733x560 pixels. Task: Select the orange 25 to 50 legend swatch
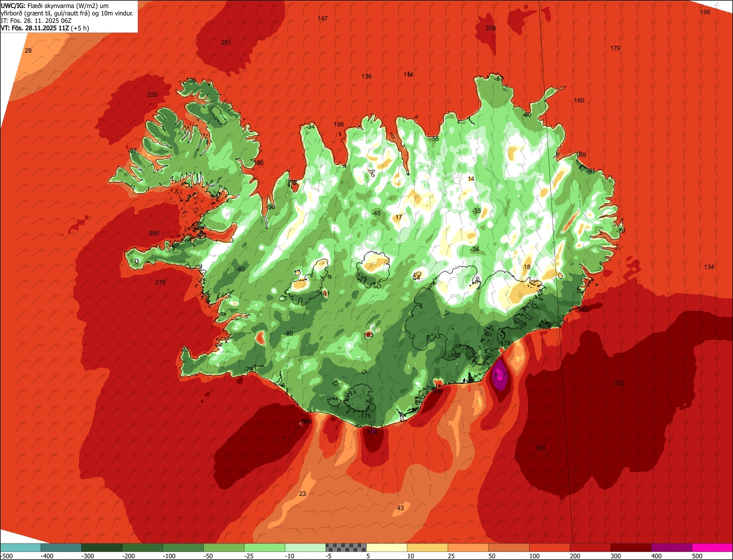468,547
